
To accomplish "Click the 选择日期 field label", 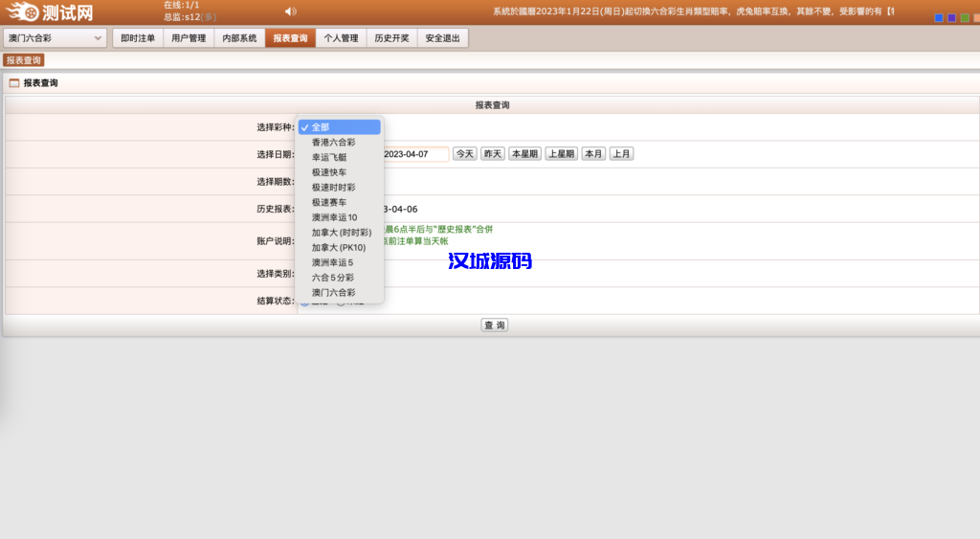I will [x=275, y=154].
